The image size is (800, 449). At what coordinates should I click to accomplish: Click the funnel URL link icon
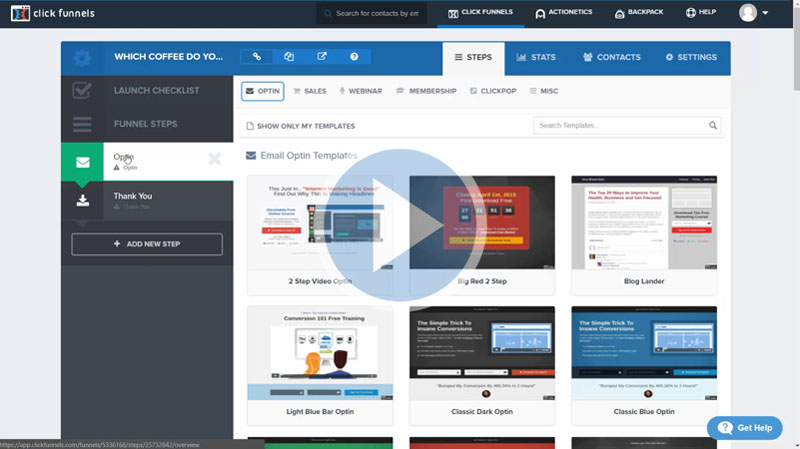pyautogui.click(x=257, y=57)
